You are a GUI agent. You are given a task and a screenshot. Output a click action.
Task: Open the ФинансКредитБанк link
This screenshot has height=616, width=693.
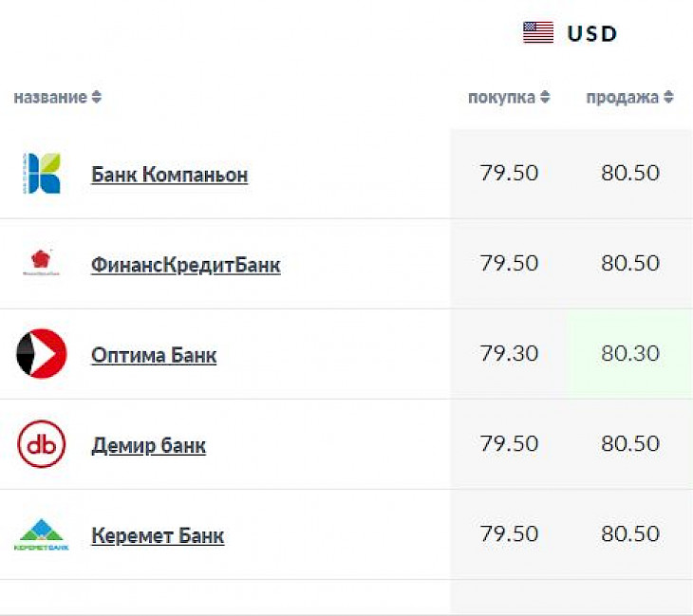coord(186,265)
